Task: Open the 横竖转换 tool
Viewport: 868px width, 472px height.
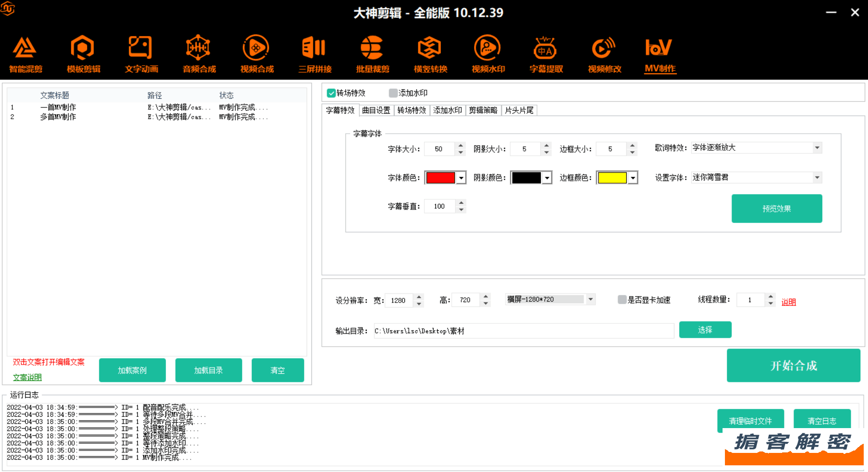Action: pyautogui.click(x=430, y=54)
